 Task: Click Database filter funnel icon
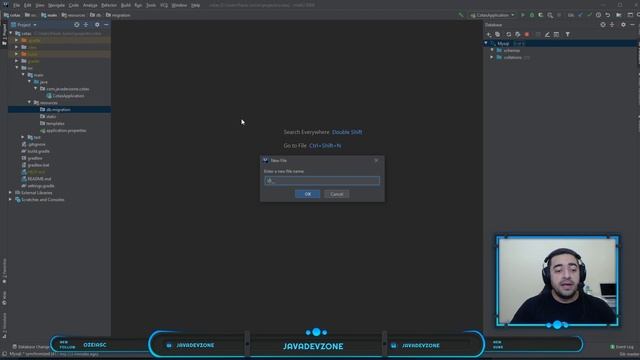568,35
